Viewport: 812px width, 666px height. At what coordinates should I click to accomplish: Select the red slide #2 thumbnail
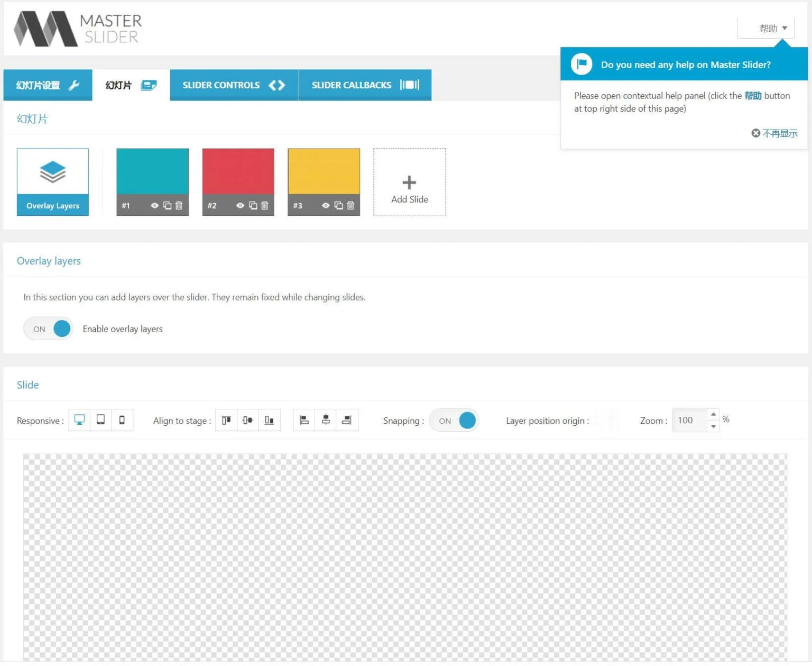tap(238, 172)
